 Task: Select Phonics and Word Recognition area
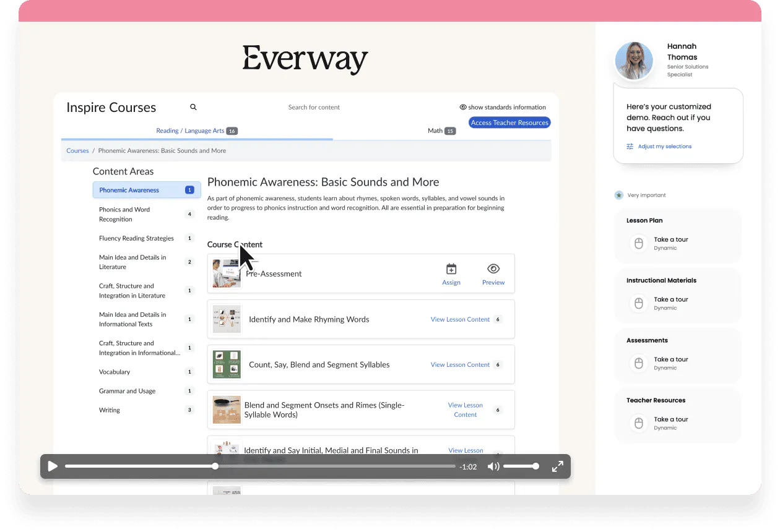(x=147, y=214)
